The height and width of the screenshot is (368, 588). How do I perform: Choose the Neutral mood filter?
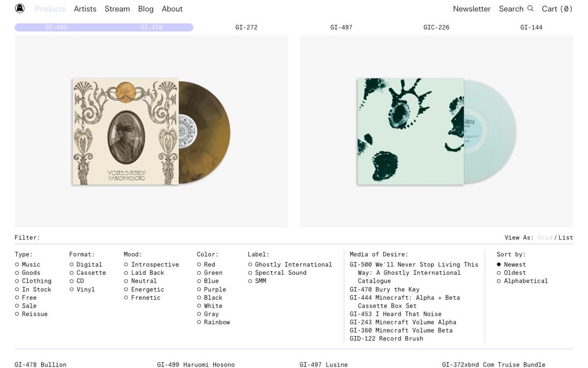click(x=140, y=281)
